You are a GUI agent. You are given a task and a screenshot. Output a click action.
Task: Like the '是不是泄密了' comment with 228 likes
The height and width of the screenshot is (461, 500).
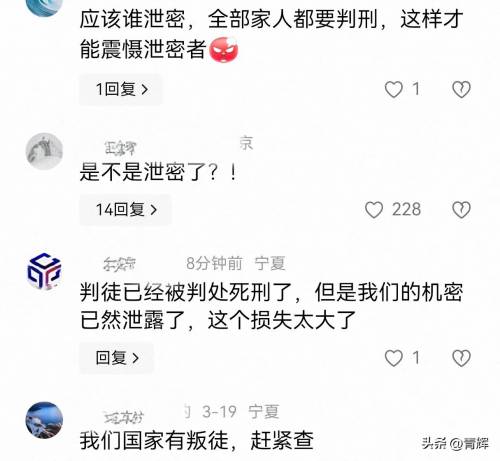pos(374,210)
